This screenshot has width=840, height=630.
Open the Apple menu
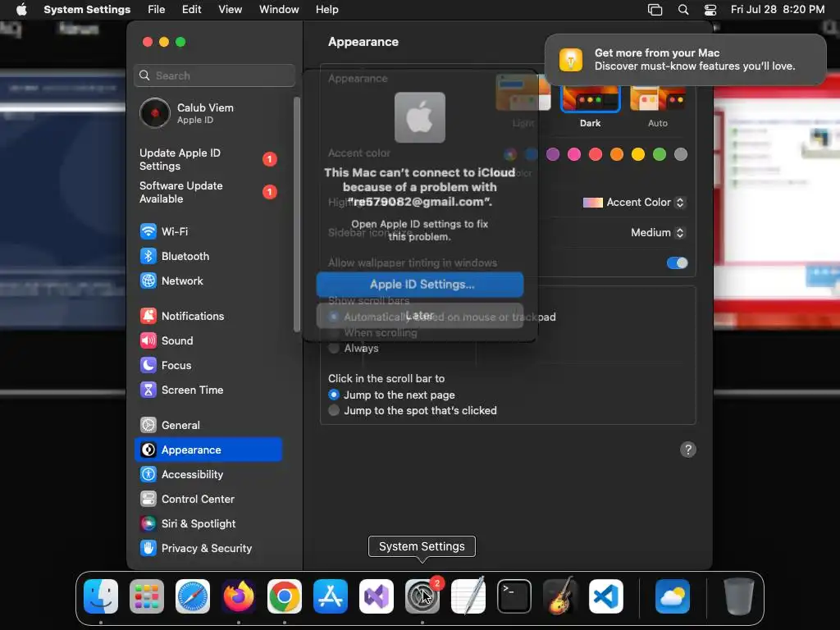(21, 10)
